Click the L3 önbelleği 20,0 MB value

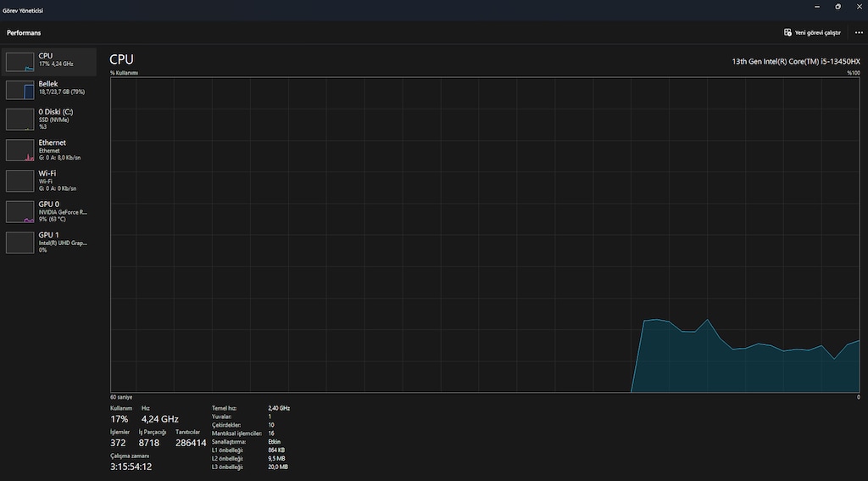click(x=278, y=467)
